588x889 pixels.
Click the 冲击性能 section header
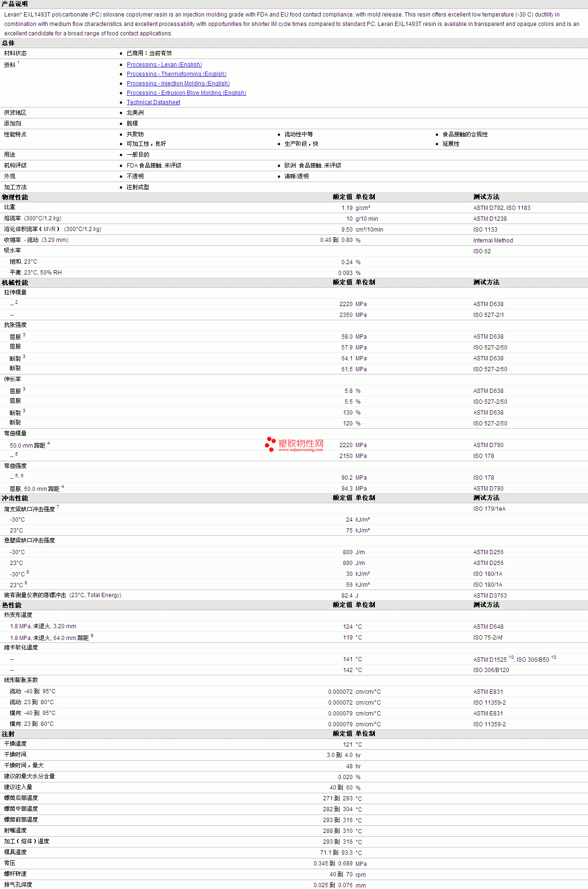coord(15,498)
